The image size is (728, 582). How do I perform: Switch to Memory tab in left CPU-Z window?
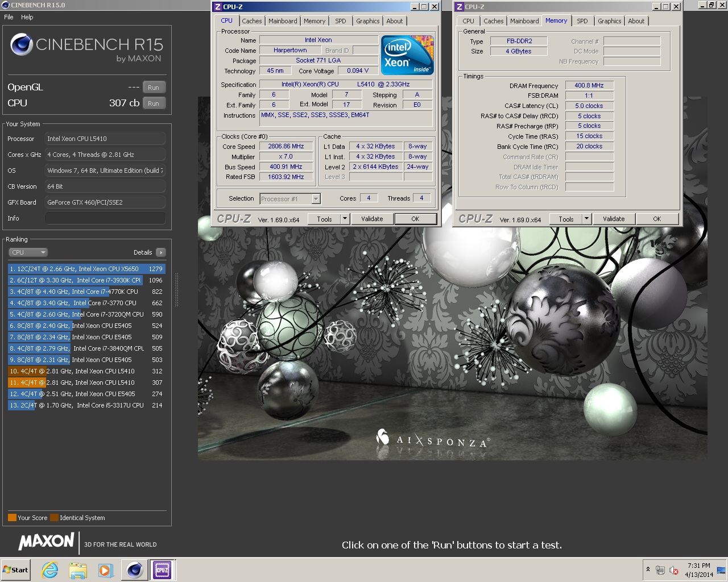(315, 21)
